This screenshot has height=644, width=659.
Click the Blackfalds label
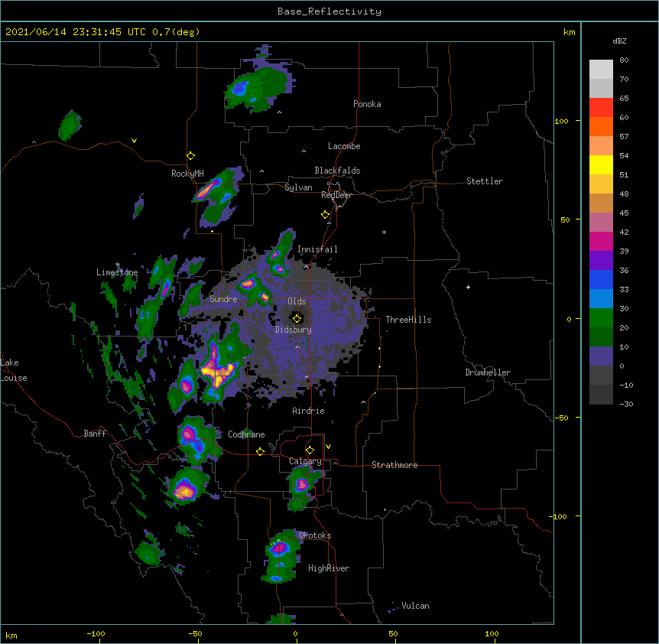(337, 171)
